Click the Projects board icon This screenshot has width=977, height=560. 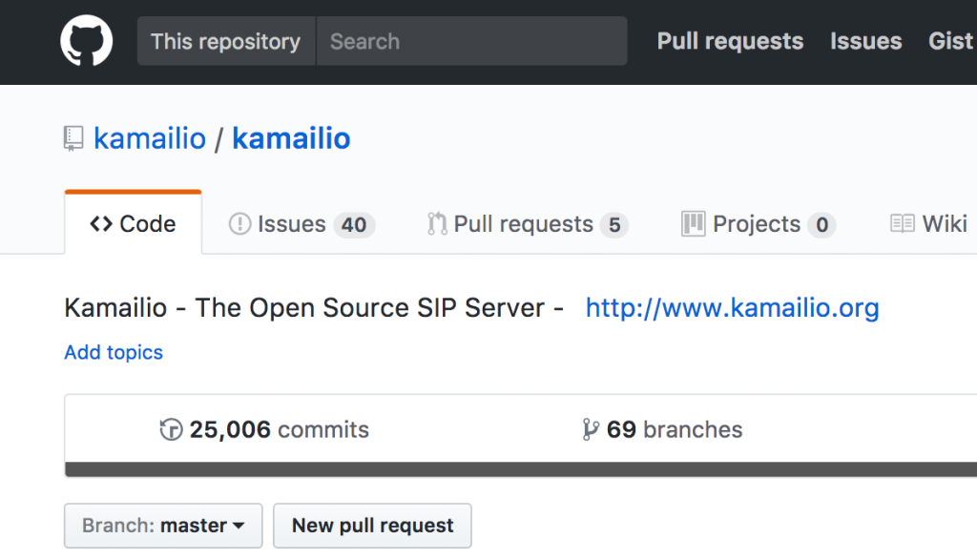tap(694, 223)
